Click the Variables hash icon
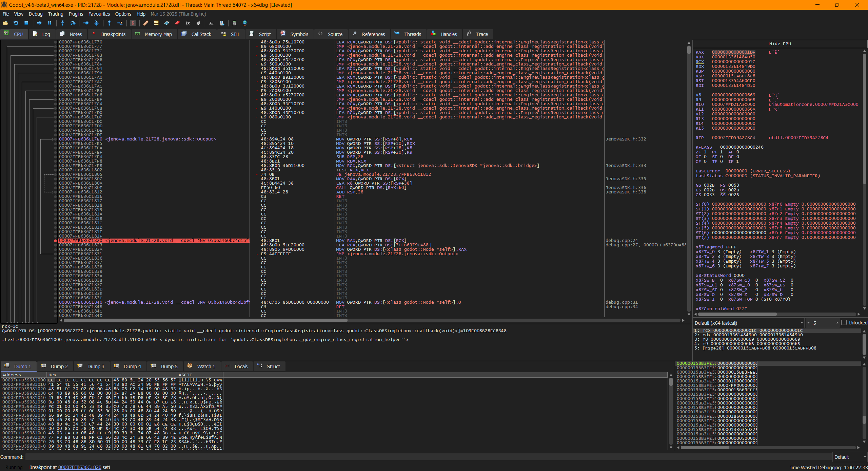 tap(198, 23)
